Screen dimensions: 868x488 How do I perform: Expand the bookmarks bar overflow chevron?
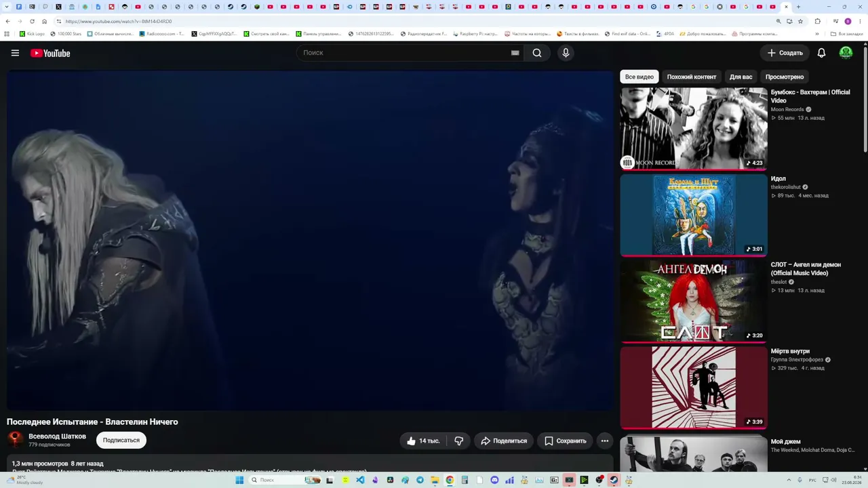point(817,33)
